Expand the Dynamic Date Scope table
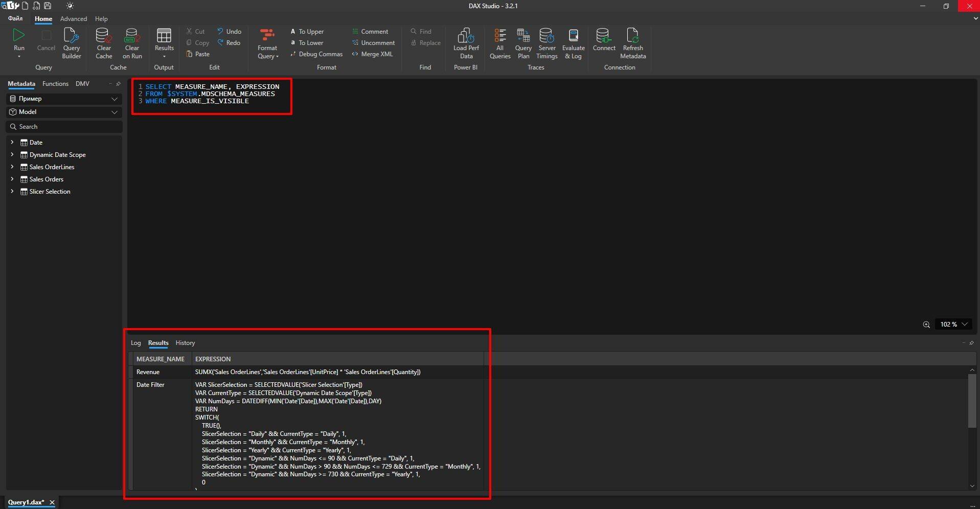This screenshot has height=509, width=980. 12,155
